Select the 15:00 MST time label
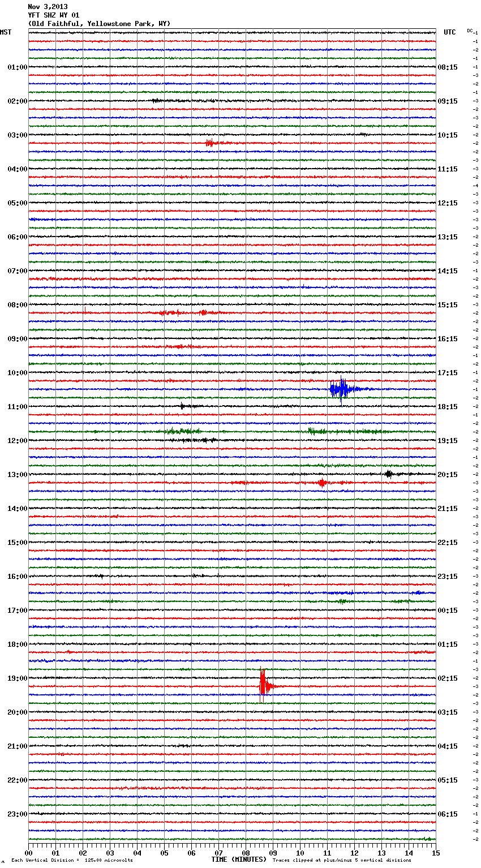 [x=18, y=543]
